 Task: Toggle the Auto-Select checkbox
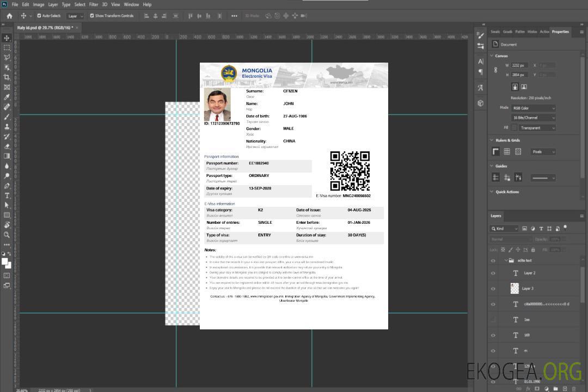pyautogui.click(x=39, y=16)
